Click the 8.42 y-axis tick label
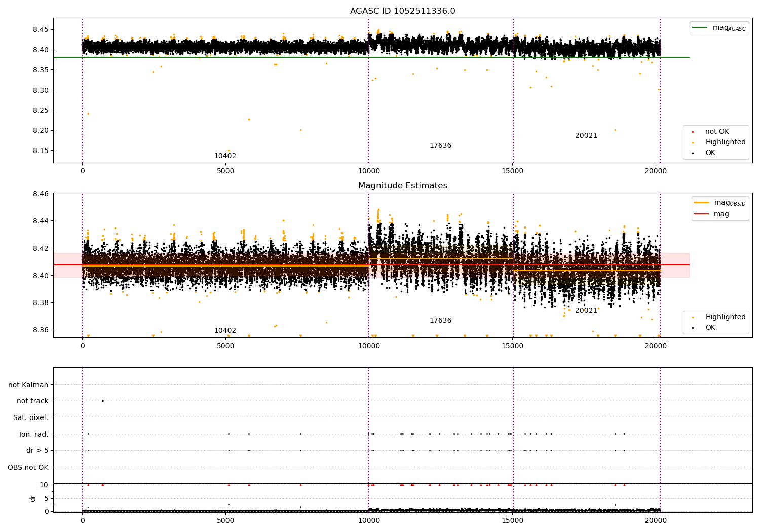The image size is (760, 532). point(40,249)
